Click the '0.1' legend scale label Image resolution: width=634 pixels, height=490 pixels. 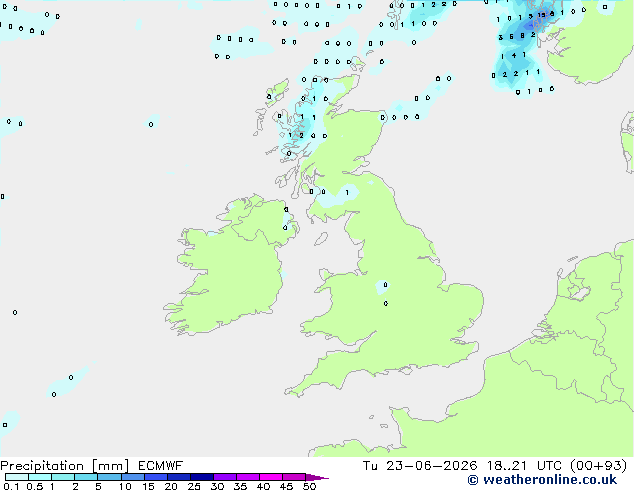[x=11, y=486]
